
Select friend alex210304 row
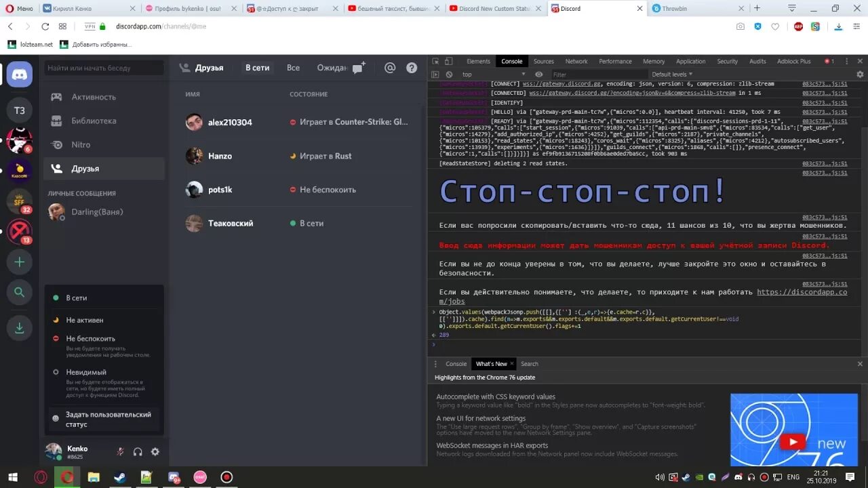coord(298,122)
